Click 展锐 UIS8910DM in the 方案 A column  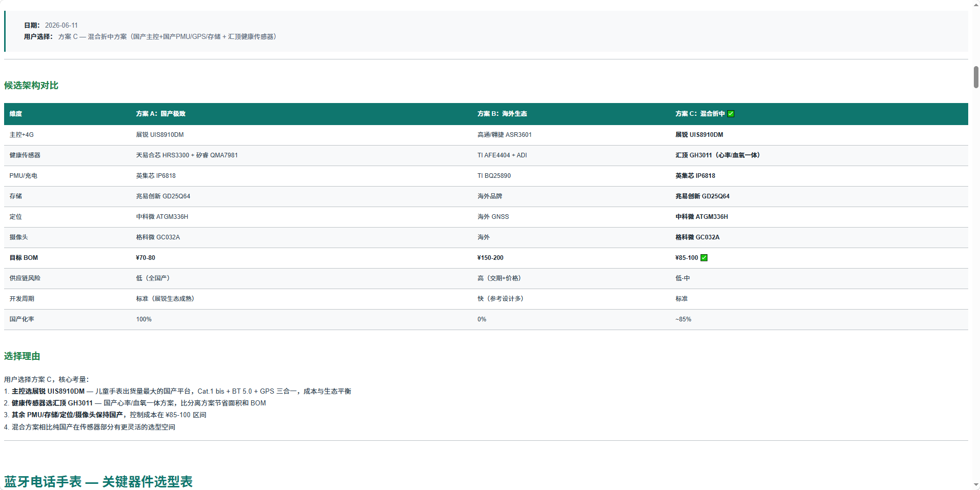[160, 135]
